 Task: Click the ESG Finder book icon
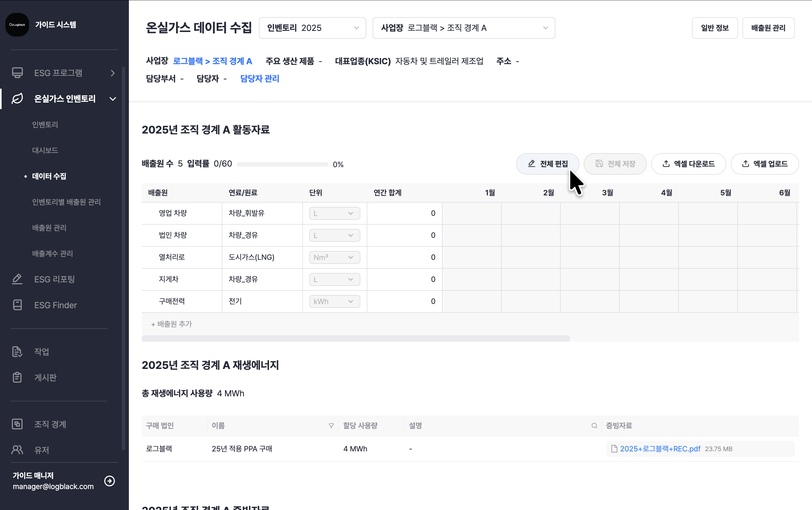pos(17,305)
